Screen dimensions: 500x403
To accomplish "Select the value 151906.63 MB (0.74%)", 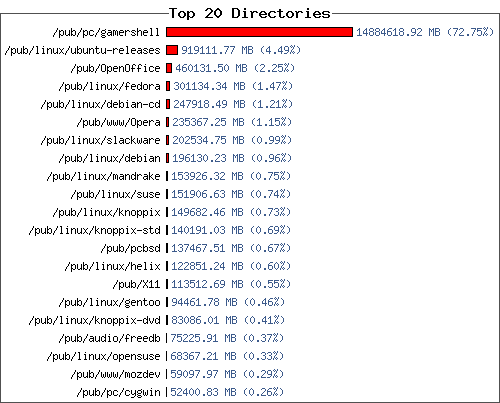I will (x=231, y=194).
